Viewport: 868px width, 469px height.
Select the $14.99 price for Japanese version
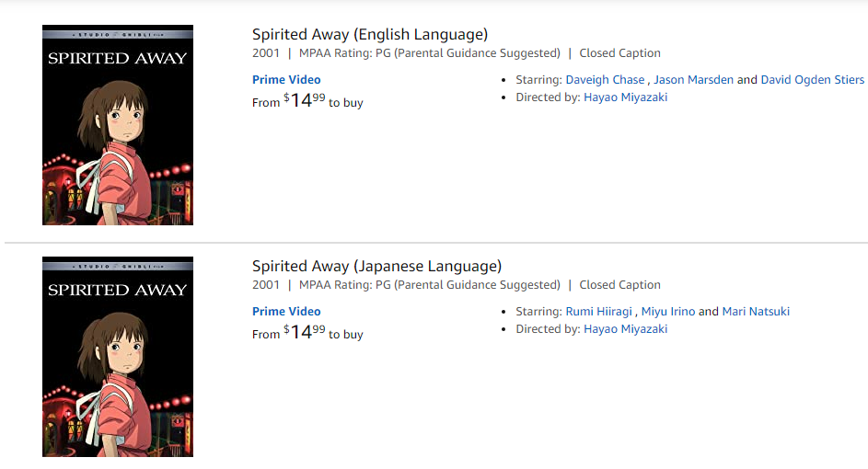pyautogui.click(x=305, y=332)
